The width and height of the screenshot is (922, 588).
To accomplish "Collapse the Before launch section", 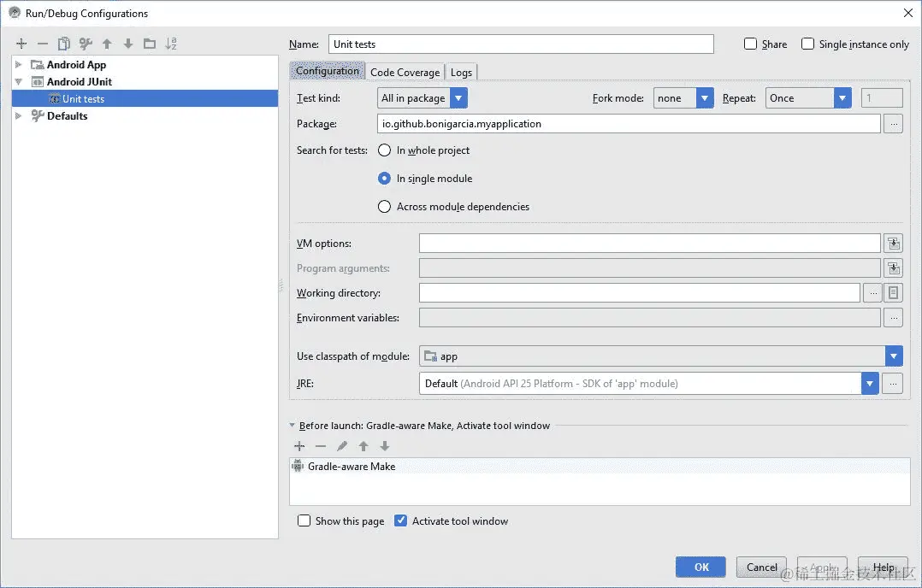I will [x=293, y=426].
